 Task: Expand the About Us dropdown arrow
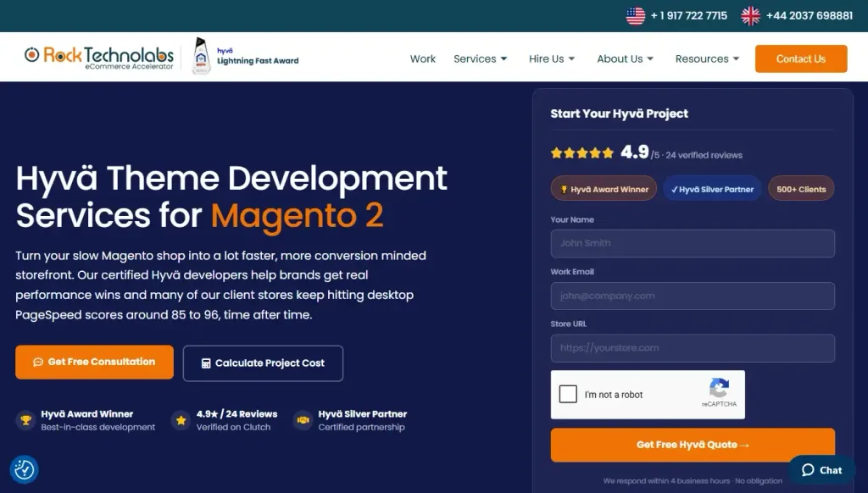[x=650, y=58]
